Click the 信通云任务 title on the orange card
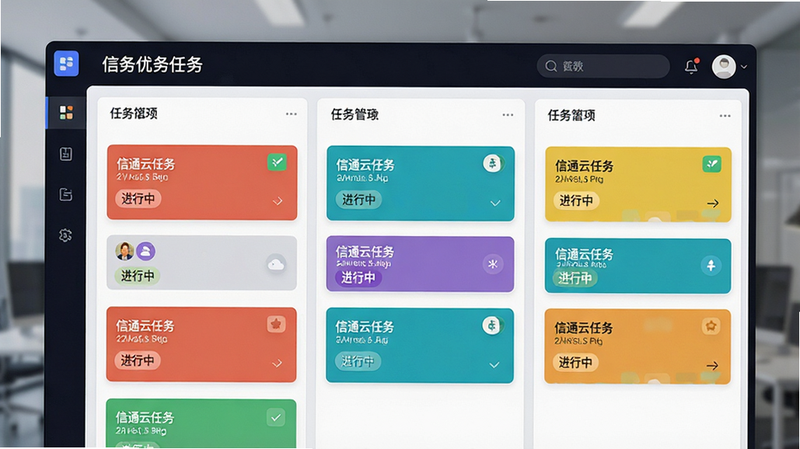800x449 pixels. [x=584, y=328]
